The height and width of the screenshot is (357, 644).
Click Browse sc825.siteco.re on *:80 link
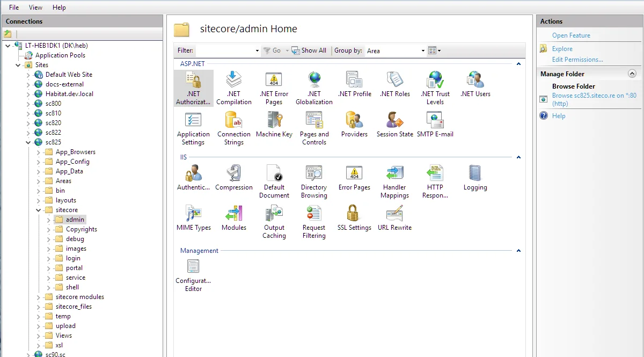point(594,99)
